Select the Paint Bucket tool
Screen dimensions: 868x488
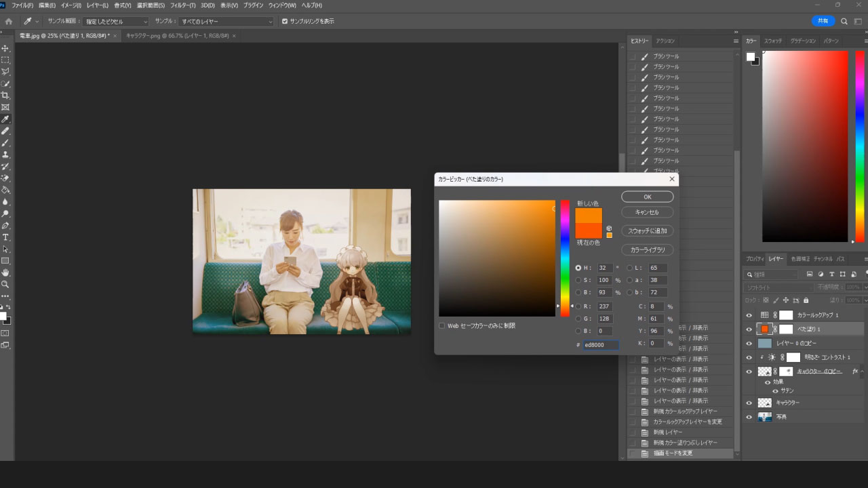click(5, 190)
